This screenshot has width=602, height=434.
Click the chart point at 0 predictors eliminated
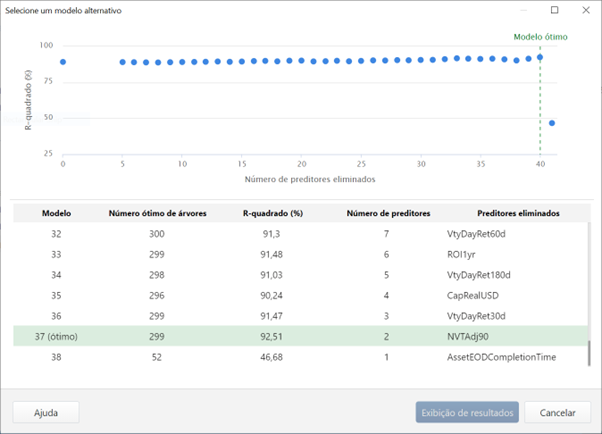63,62
